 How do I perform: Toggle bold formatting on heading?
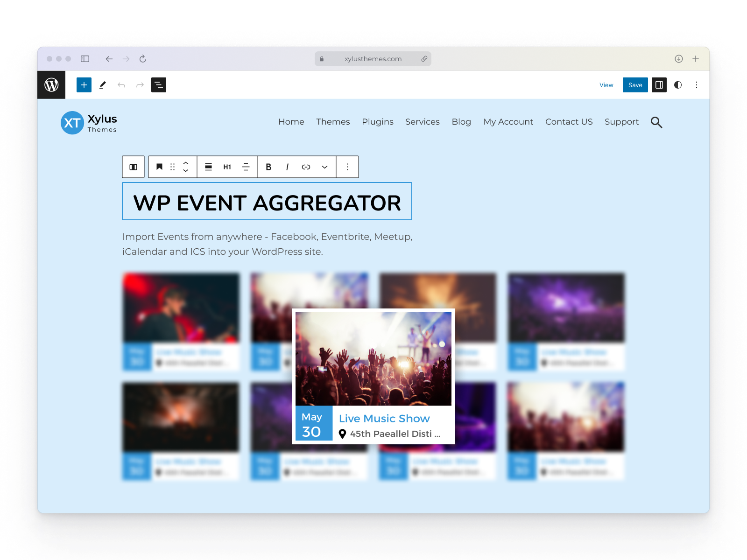click(268, 167)
